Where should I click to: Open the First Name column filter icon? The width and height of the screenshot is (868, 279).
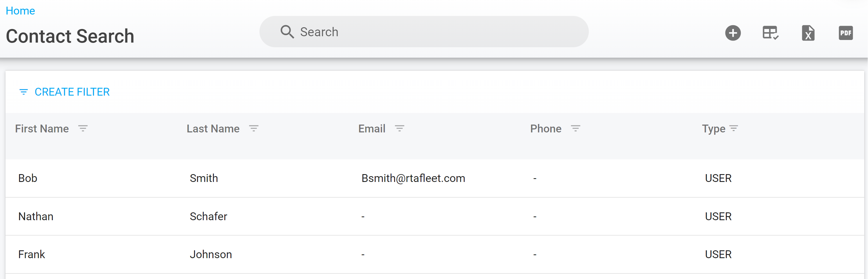tap(83, 128)
